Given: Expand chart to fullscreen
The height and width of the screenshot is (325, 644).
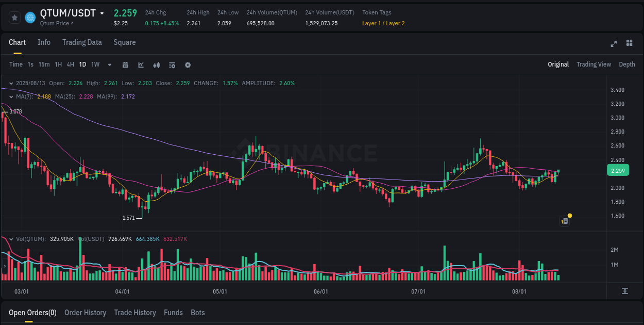Looking at the screenshot, I should (613, 44).
